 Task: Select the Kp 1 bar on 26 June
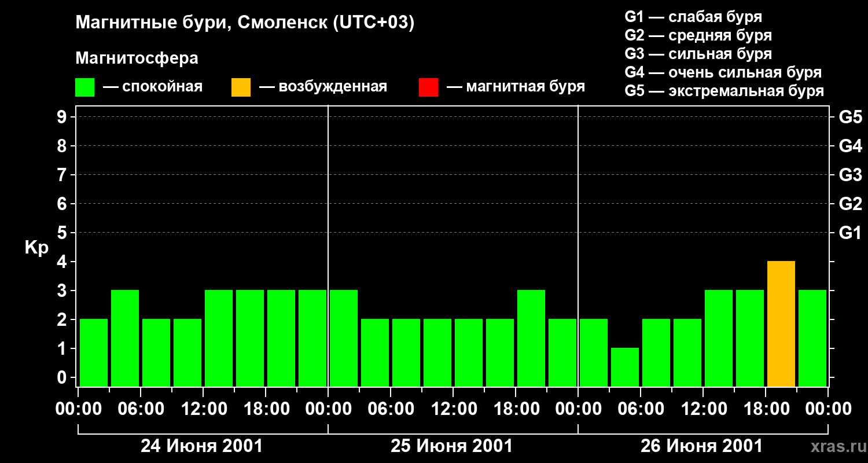(625, 368)
